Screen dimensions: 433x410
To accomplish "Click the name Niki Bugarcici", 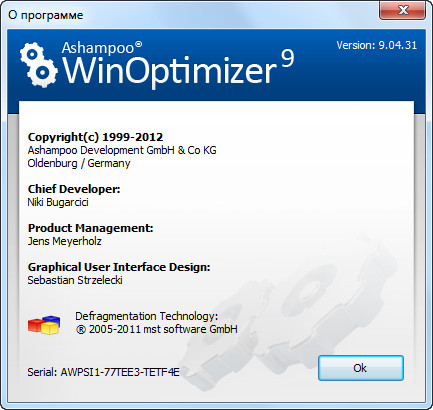I will click(x=58, y=202).
